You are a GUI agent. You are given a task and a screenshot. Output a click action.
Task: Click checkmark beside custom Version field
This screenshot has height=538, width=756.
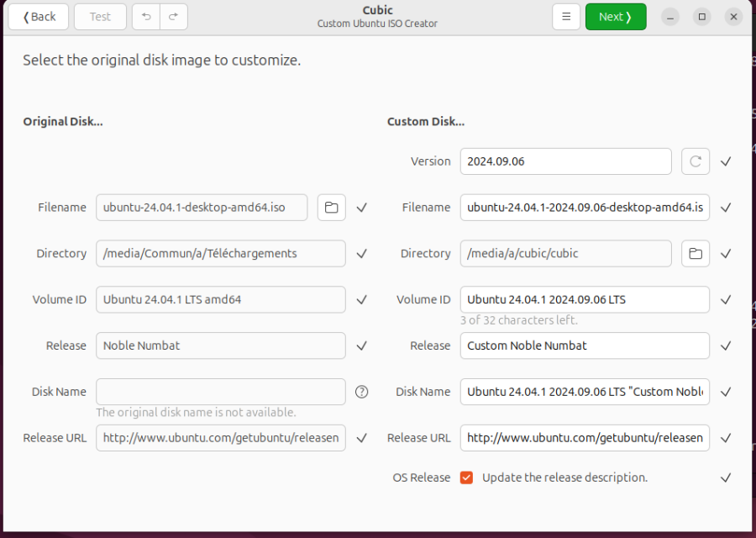(x=726, y=161)
